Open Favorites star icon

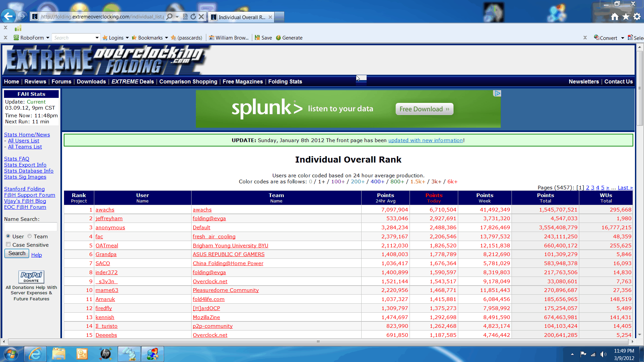pyautogui.click(x=626, y=16)
